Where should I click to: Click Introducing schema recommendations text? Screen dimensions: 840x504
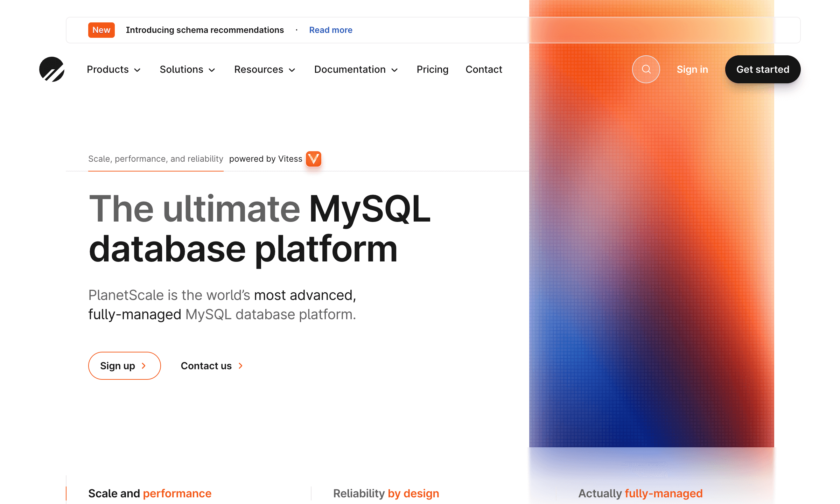(x=205, y=30)
